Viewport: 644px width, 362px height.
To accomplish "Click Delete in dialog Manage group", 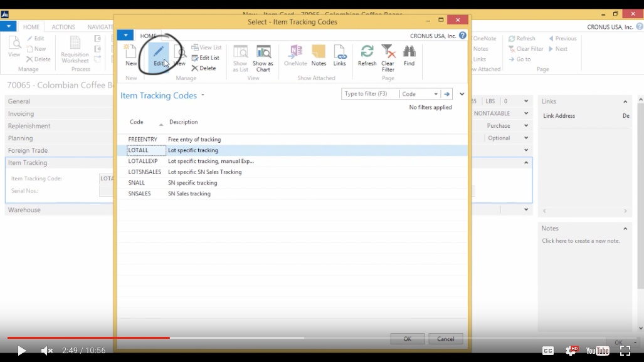I will point(204,68).
